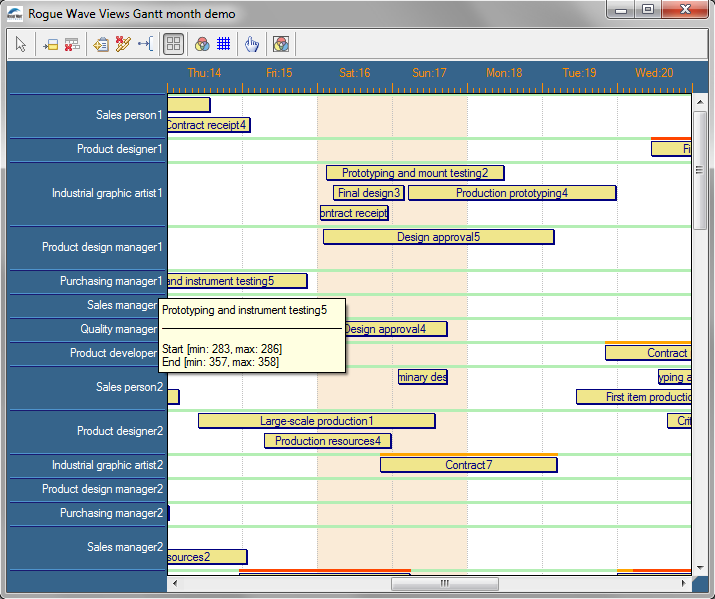Click the Production prototyping4 task bar
The image size is (715, 599).
click(512, 193)
